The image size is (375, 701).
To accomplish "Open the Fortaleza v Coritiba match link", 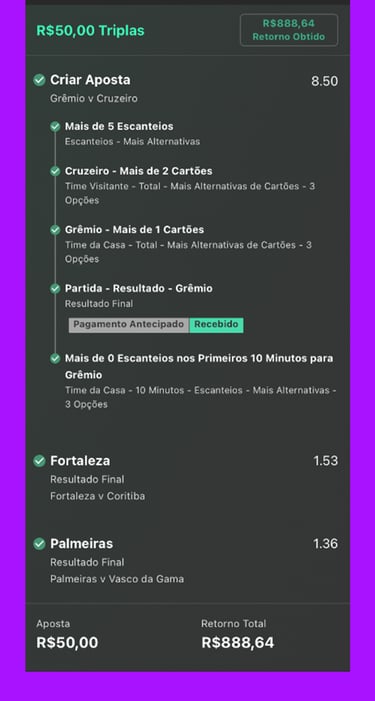I will [x=97, y=496].
